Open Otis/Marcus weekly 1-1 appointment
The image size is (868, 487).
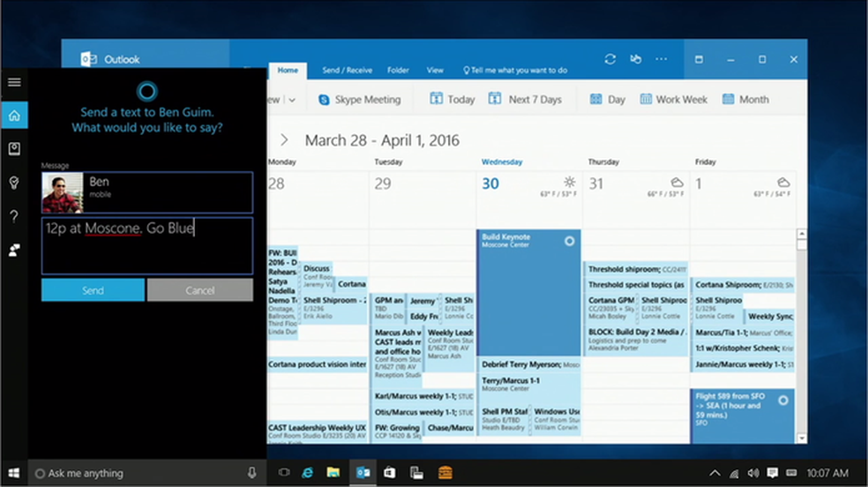pyautogui.click(x=423, y=412)
